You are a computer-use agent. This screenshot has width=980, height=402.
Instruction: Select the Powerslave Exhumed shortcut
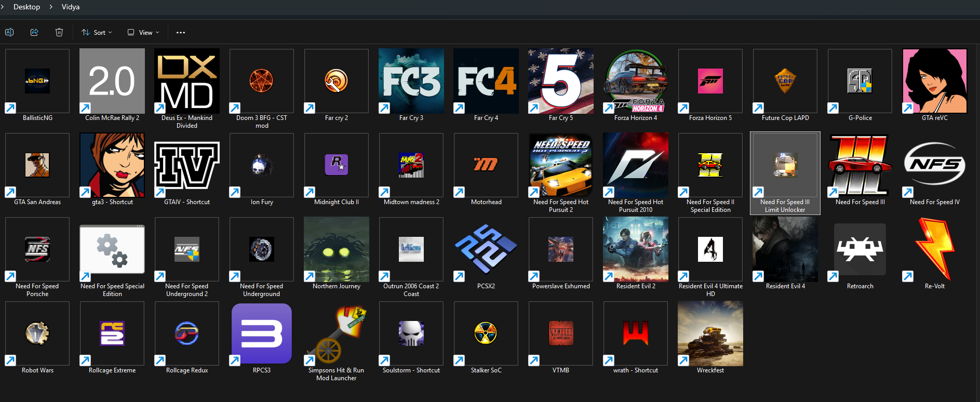(x=561, y=249)
